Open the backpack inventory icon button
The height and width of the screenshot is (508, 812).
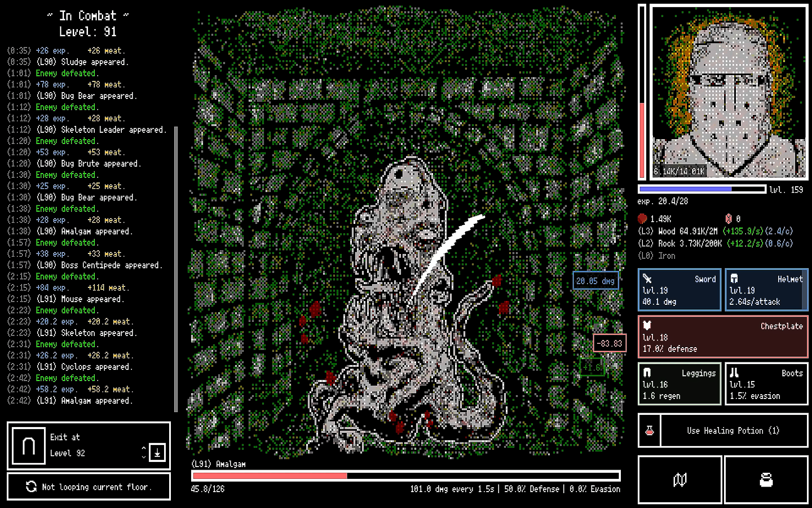tap(766, 480)
